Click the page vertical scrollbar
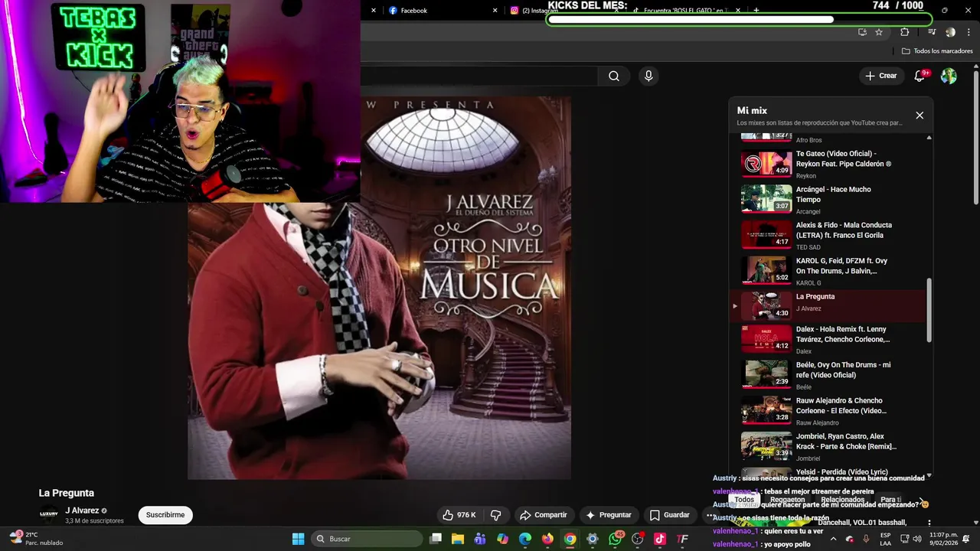Viewport: 980px width, 551px height. pos(975,138)
